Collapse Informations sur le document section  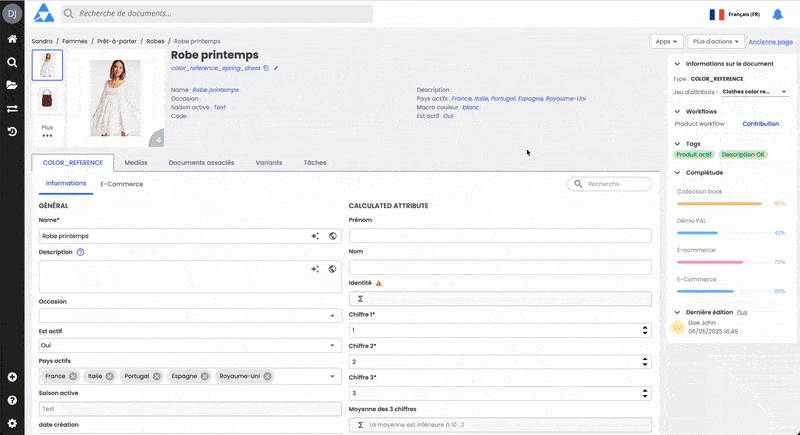tap(677, 64)
